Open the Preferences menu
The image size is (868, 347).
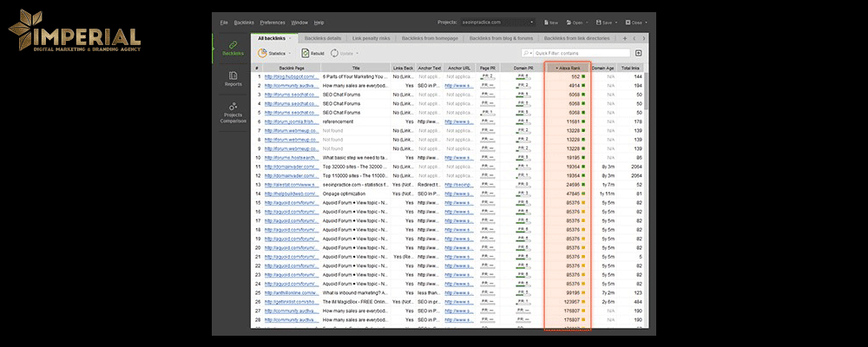click(272, 22)
